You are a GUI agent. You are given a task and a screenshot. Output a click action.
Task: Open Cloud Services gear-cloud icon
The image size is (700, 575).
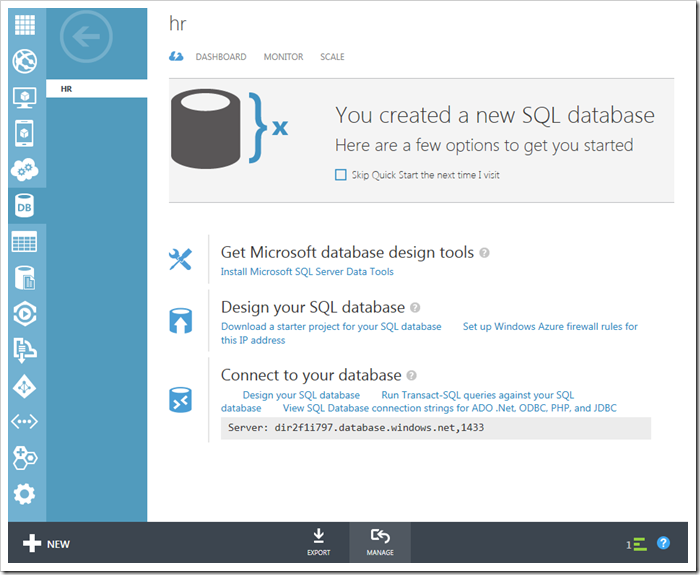[x=25, y=169]
